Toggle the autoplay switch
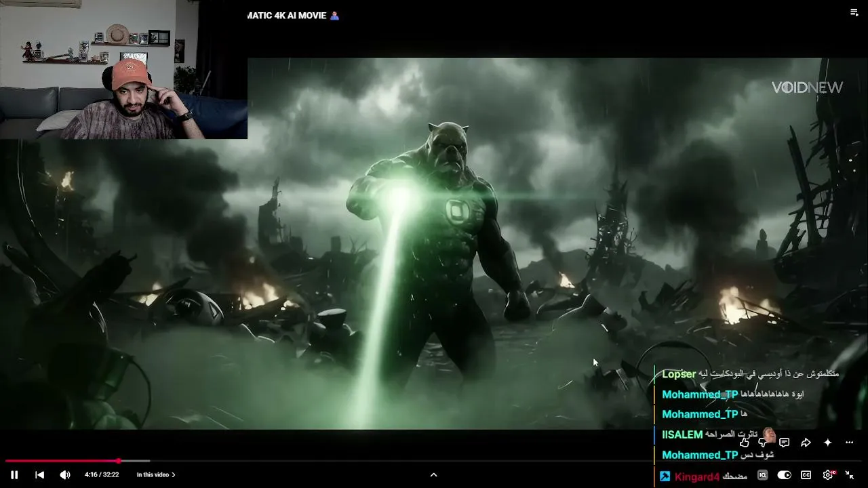Viewport: 868px width, 488px height. [x=784, y=475]
